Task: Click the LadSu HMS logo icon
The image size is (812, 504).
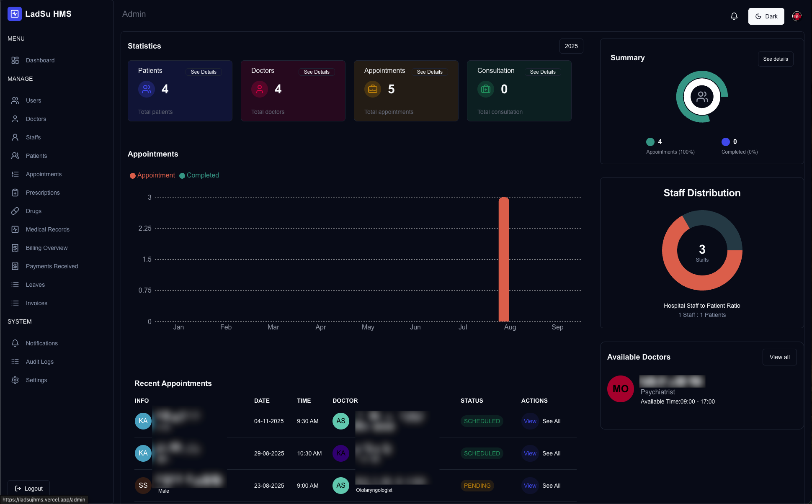Action: tap(15, 14)
